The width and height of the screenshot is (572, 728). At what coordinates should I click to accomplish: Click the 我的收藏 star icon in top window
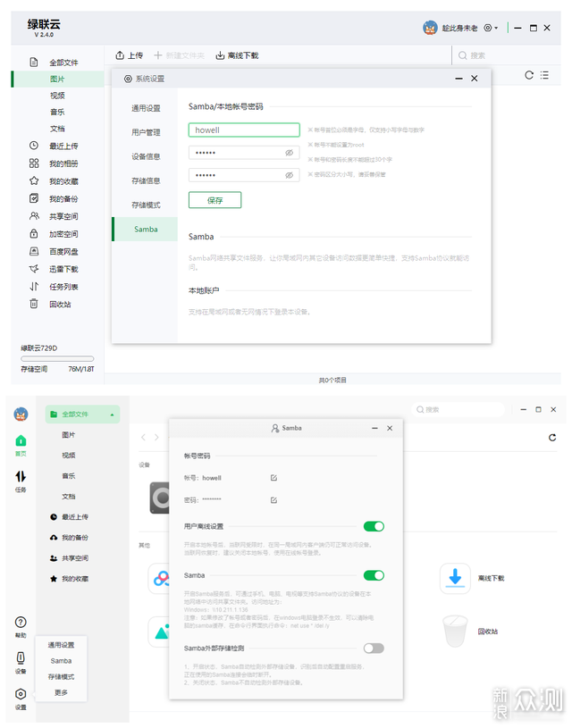34,180
